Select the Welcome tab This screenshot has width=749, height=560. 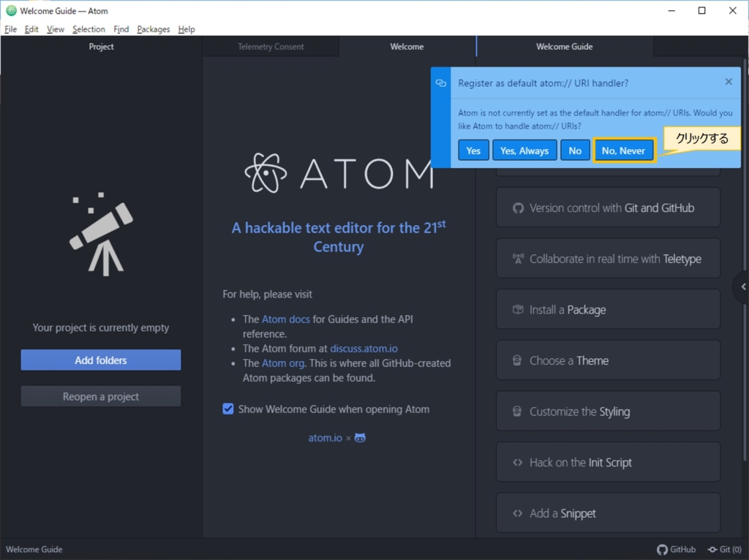click(x=407, y=46)
